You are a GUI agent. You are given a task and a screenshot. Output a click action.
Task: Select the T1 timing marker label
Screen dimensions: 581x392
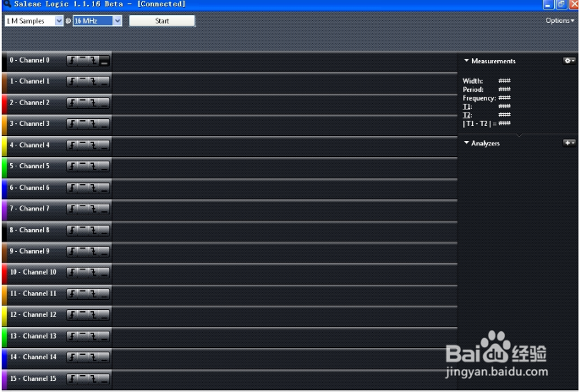click(467, 106)
